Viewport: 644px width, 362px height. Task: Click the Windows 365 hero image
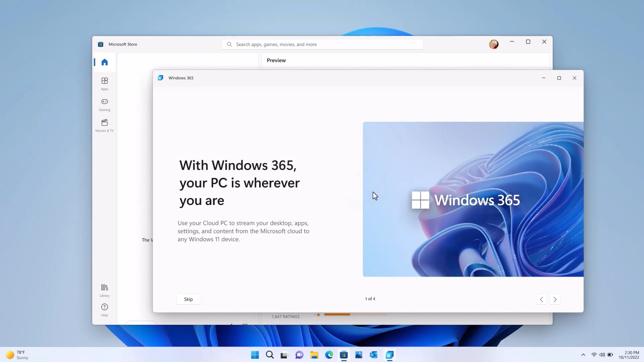click(x=473, y=199)
